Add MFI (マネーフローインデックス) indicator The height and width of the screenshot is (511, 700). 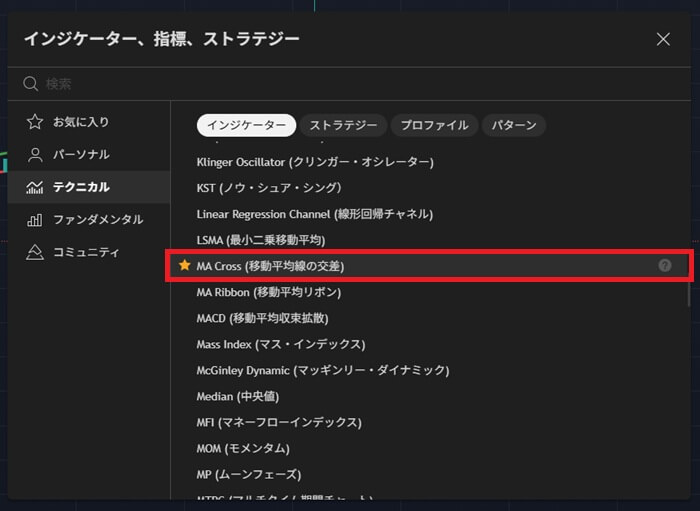429,422
